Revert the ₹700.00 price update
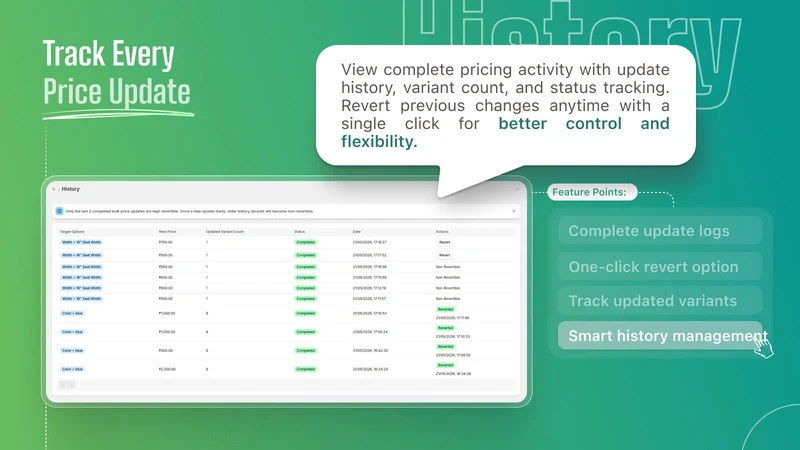Image resolution: width=800 pixels, height=450 pixels. (444, 242)
